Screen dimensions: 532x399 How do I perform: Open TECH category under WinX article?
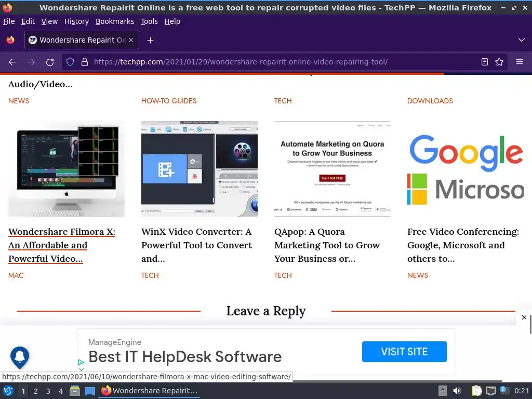point(150,275)
